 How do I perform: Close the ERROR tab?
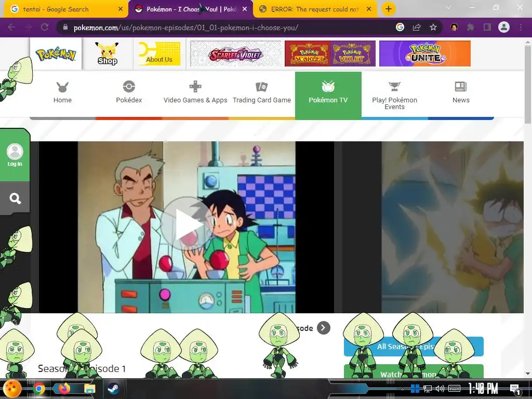tap(369, 9)
